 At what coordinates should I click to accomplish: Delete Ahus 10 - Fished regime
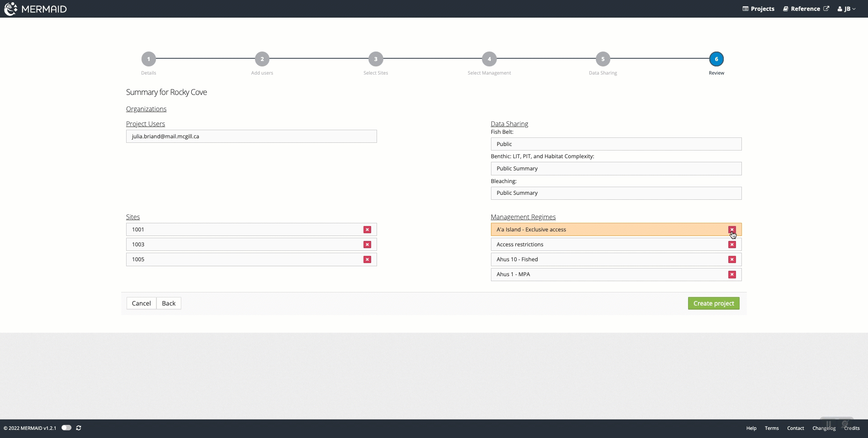click(732, 259)
